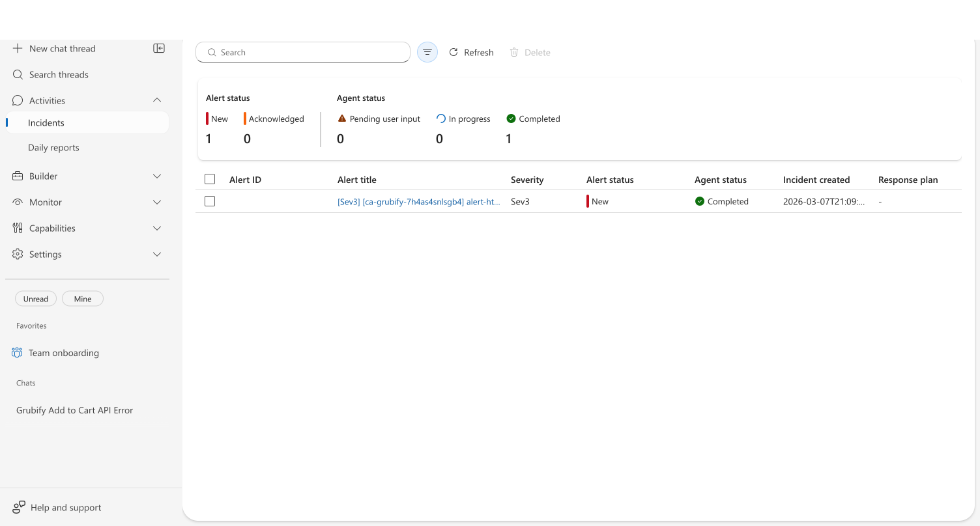Click the Search threads magnifier icon
Screen dimensions: 980x526
[x=18, y=75]
